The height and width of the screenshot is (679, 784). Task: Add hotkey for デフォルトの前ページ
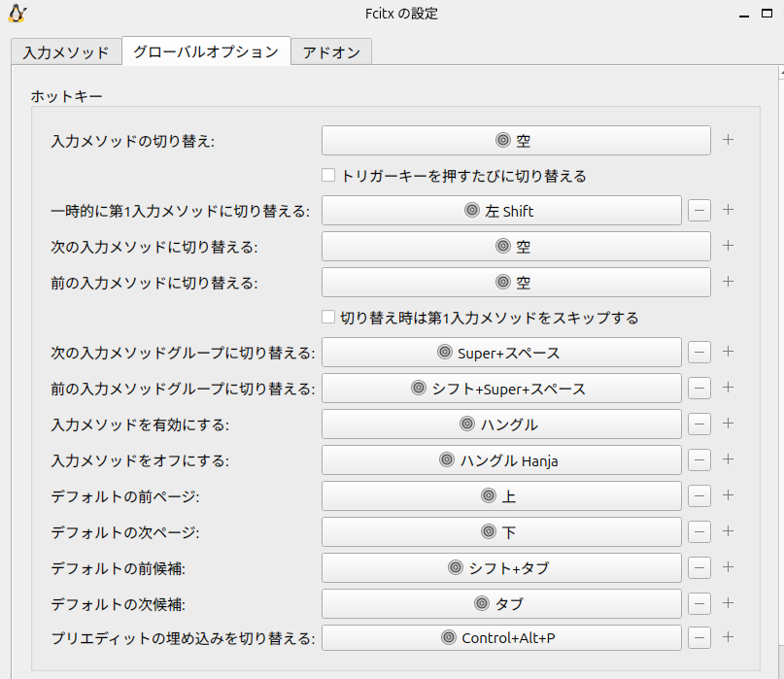tap(728, 495)
